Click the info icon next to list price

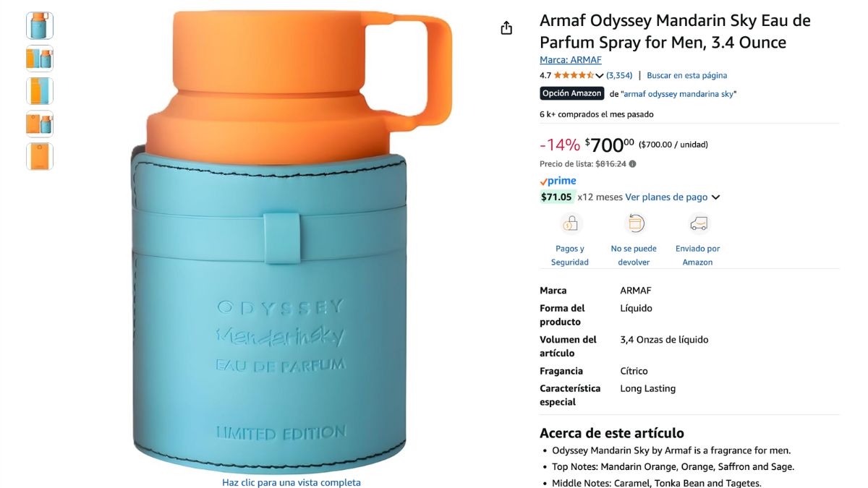633,164
